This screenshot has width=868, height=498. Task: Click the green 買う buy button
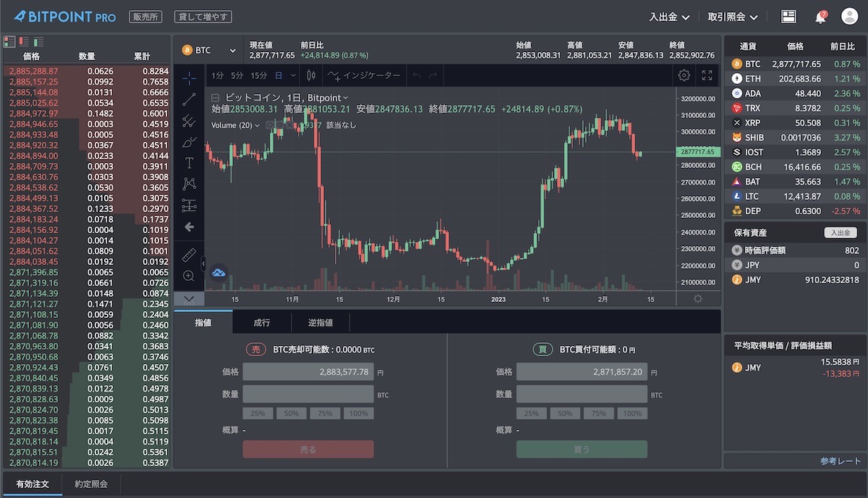coord(582,450)
